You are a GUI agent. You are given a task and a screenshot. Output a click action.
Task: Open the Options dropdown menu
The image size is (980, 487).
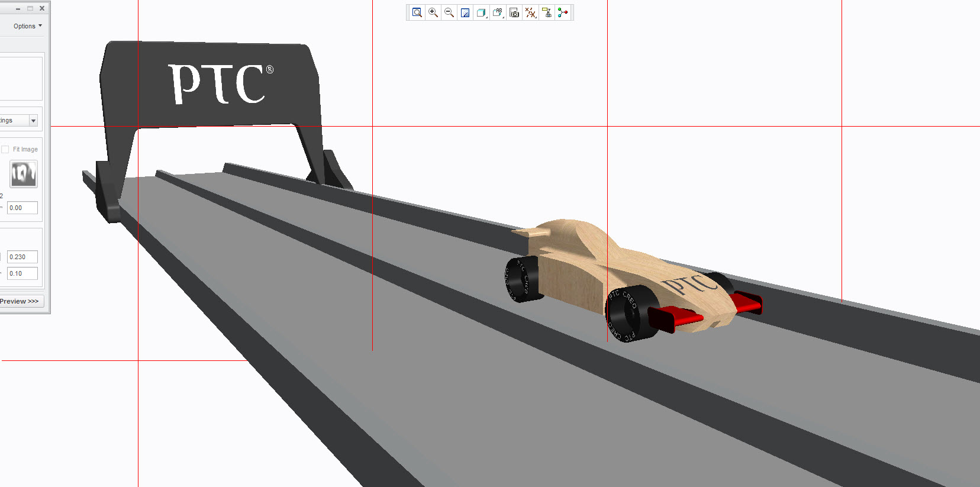point(27,26)
